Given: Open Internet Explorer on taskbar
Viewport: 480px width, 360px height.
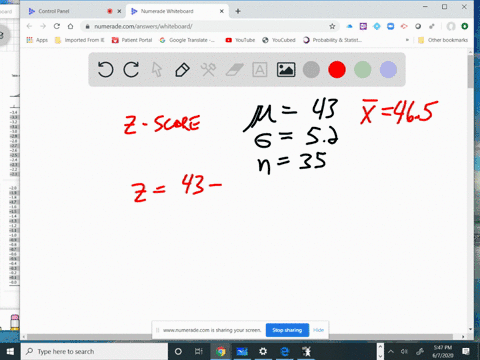Looking at the screenshot, I should click(x=285, y=351).
